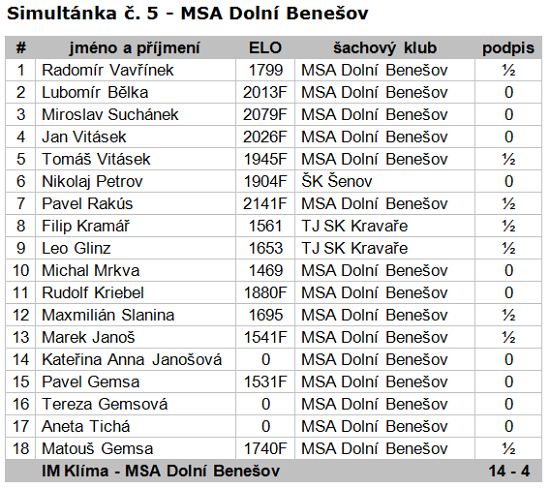Click Jan Vitásek in row 4
The height and width of the screenshot is (488, 550).
[x=84, y=137]
